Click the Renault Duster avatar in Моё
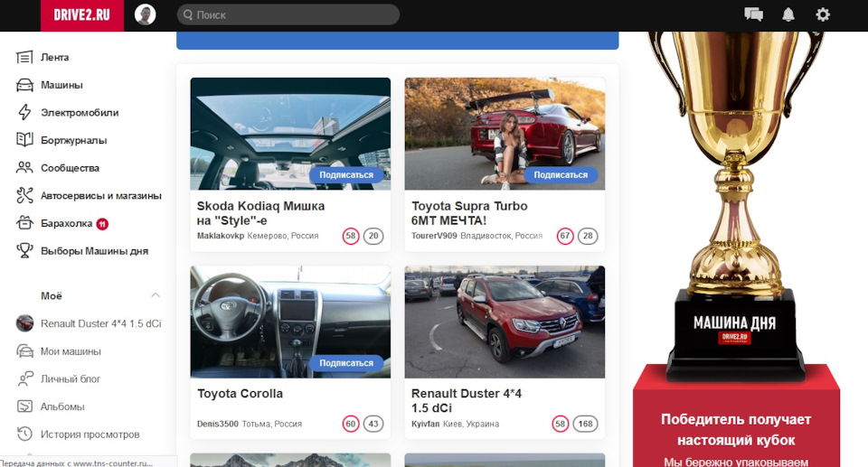This screenshot has height=467, width=868. (x=24, y=323)
